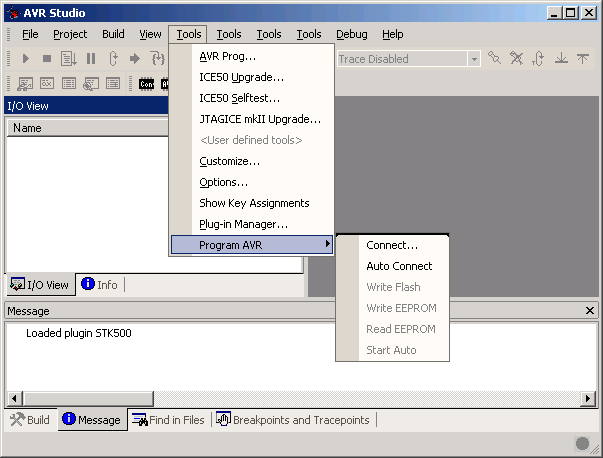Click the down-arrow-to-line trace icon
Viewport: 603px width, 458px height.
click(561, 58)
